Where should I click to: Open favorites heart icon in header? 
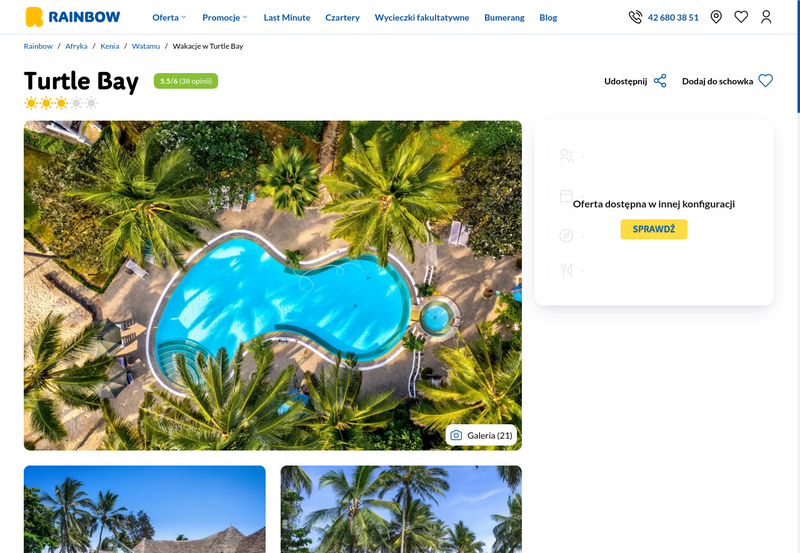(741, 17)
